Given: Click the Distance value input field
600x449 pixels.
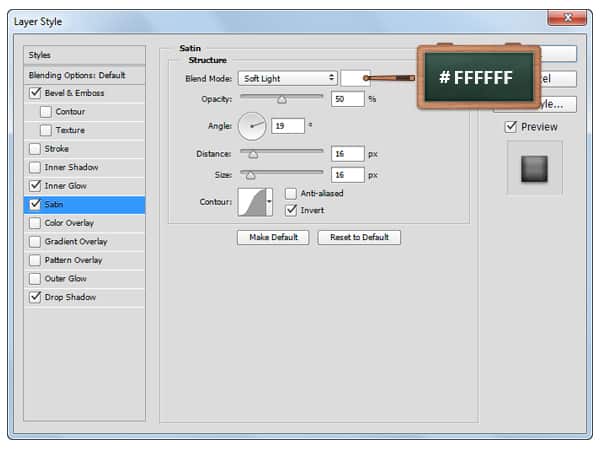Looking at the screenshot, I should 347,154.
